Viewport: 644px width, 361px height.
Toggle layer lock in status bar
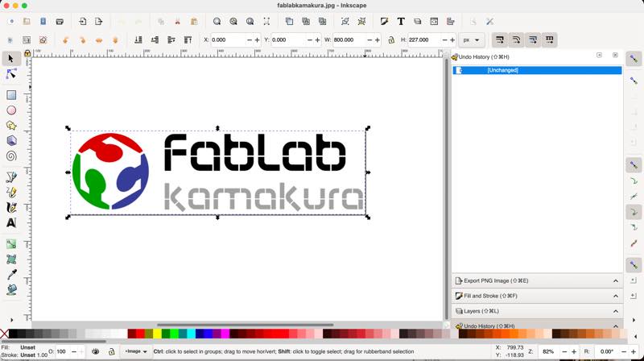111,351
